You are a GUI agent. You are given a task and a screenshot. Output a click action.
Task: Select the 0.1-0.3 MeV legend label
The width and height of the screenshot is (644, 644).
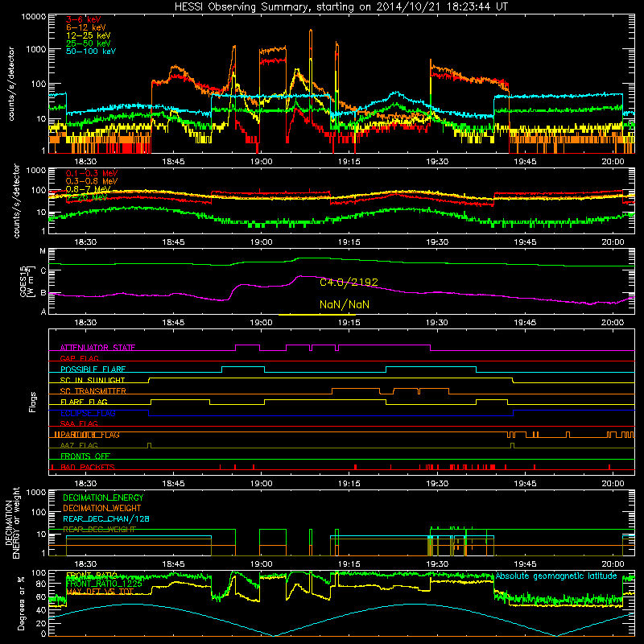point(91,173)
